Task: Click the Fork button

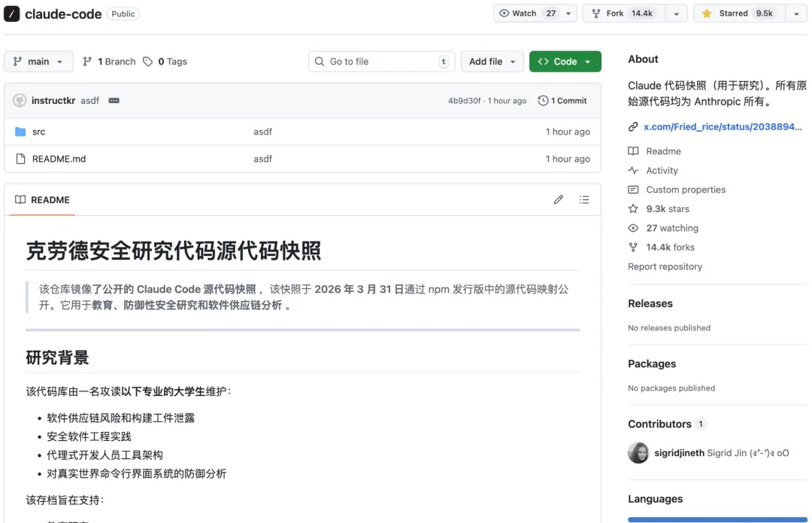Action: click(x=624, y=14)
